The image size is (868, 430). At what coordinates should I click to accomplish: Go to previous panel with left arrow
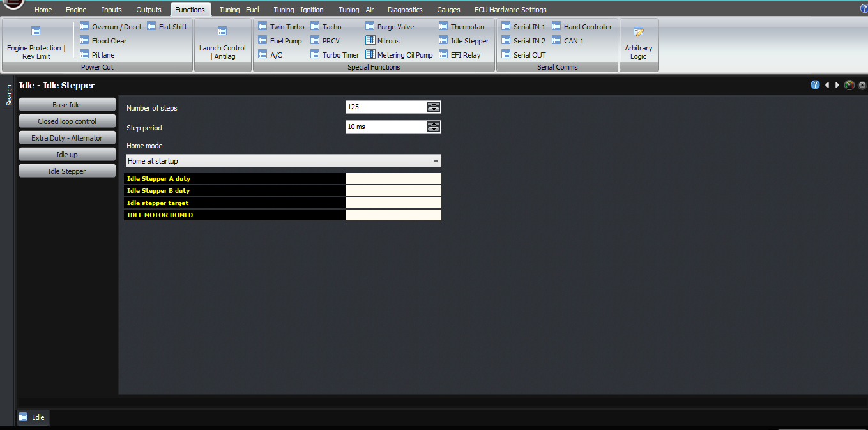827,85
